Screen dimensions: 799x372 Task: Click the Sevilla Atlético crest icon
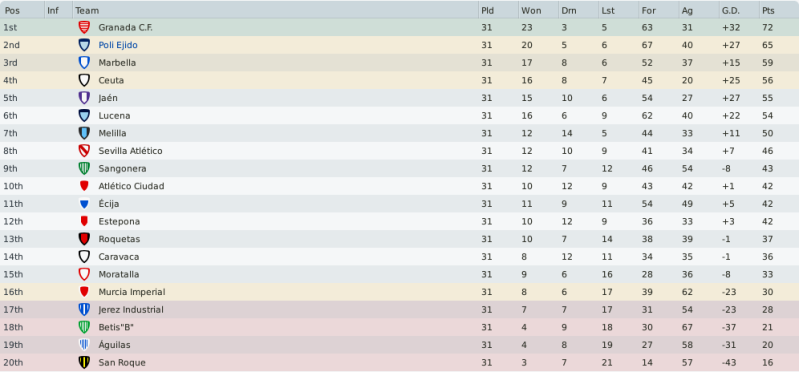tap(84, 151)
